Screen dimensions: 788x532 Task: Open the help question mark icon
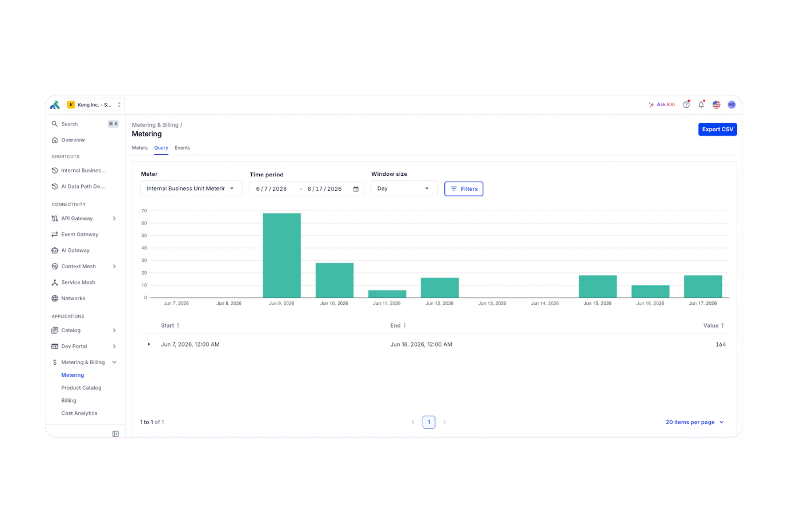[686, 105]
